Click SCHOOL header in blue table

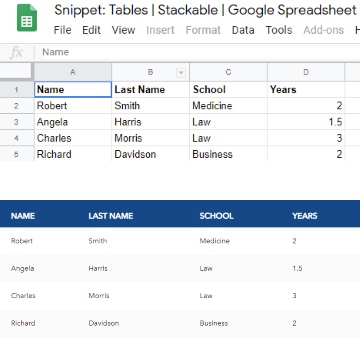216,216
